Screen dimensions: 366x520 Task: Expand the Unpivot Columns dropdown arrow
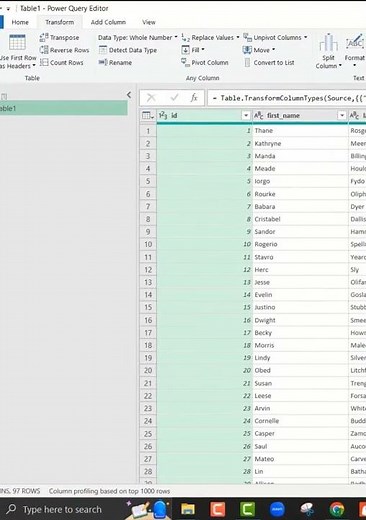coord(305,37)
